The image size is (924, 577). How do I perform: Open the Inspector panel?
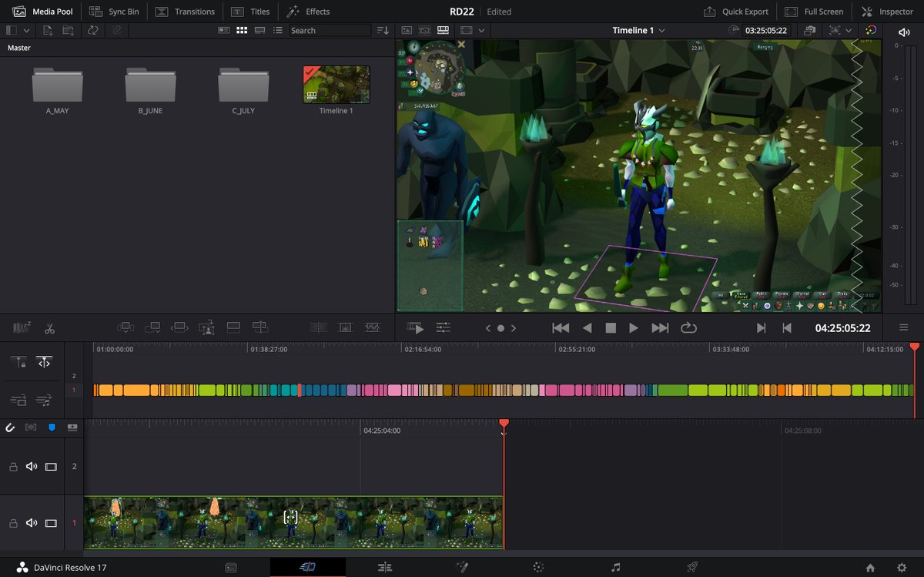coord(887,12)
